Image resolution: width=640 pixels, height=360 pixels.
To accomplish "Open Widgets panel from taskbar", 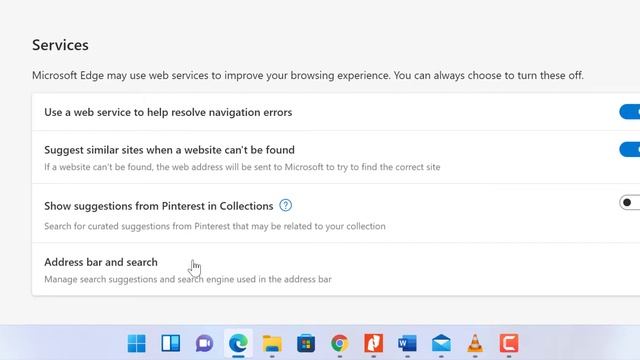I will [x=171, y=343].
